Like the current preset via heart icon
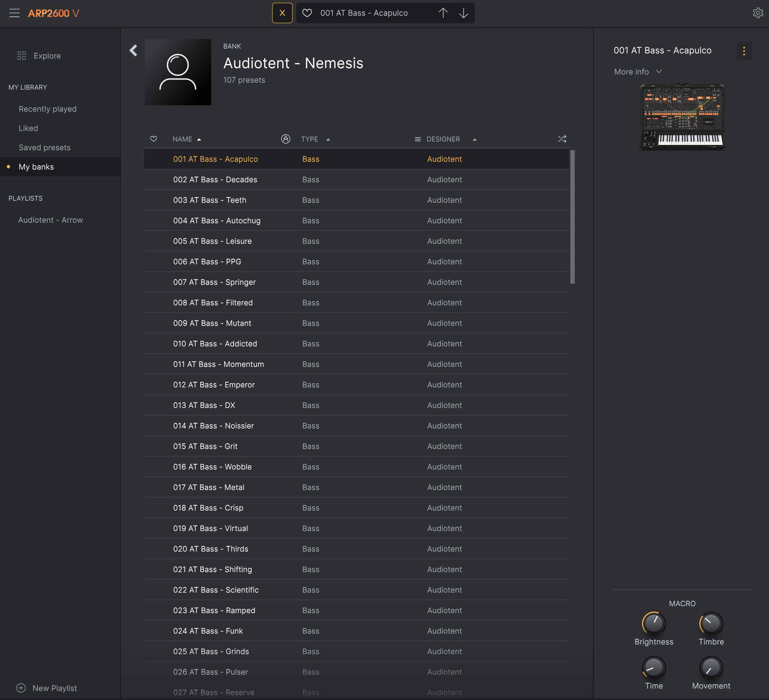This screenshot has width=769, height=700. point(307,13)
